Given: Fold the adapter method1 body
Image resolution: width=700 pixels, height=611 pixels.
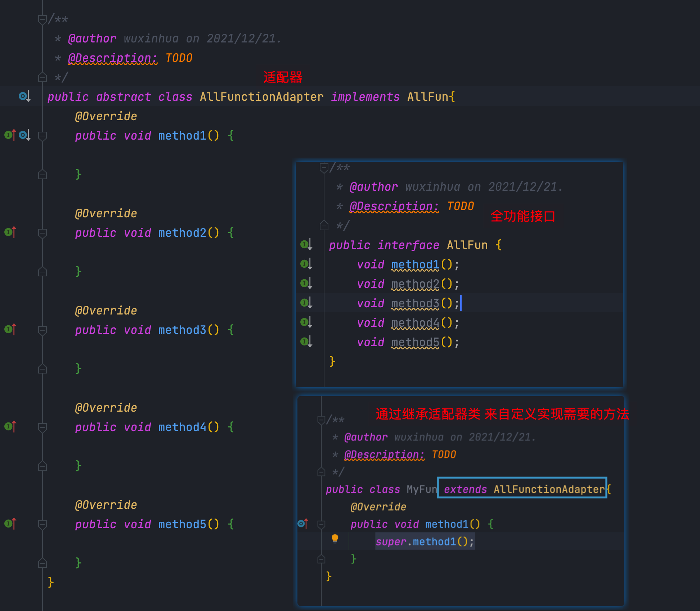Looking at the screenshot, I should pyautogui.click(x=42, y=136).
